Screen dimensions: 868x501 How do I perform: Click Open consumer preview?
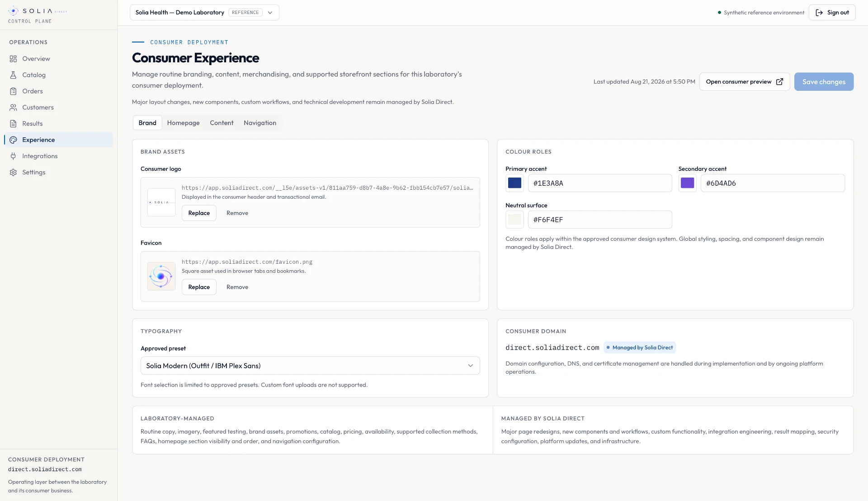point(745,82)
